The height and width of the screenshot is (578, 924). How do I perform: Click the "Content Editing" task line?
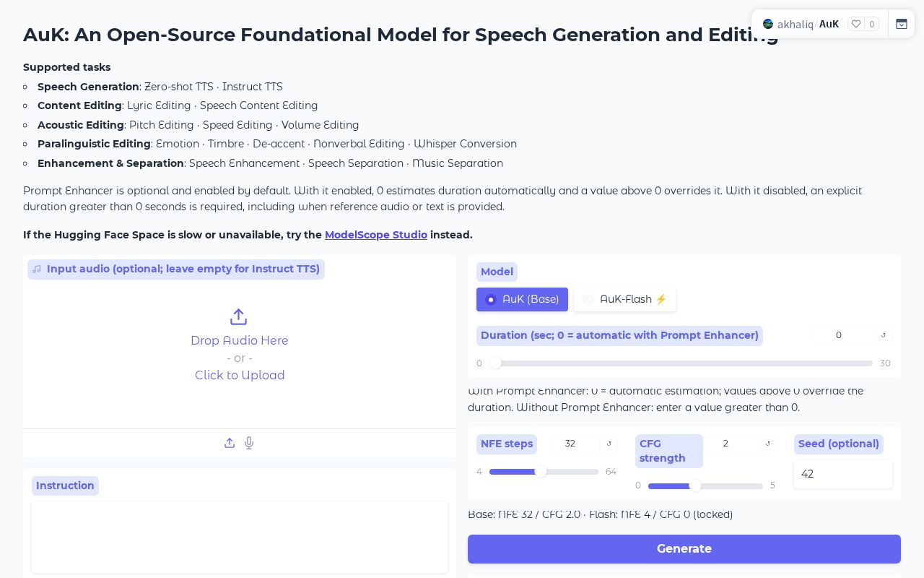[x=178, y=105]
